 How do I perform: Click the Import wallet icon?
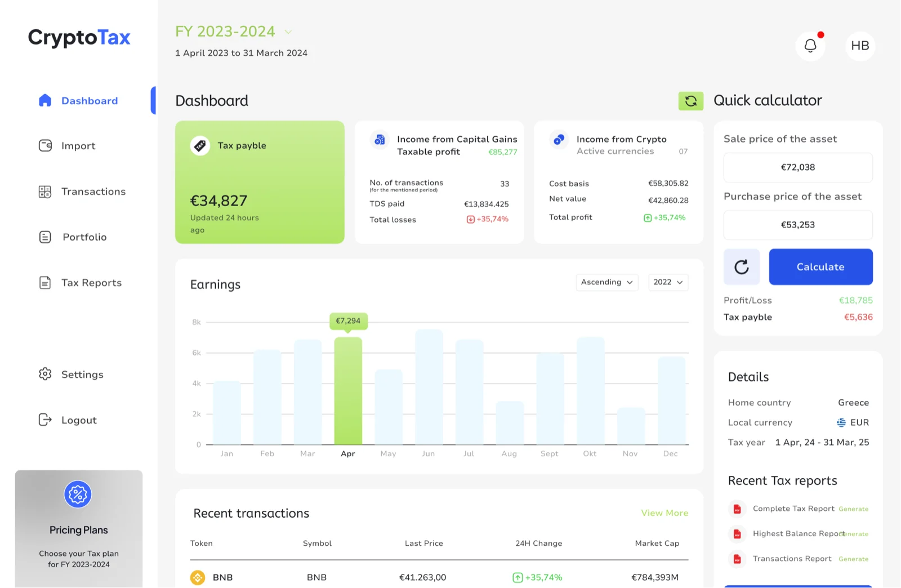point(45,145)
